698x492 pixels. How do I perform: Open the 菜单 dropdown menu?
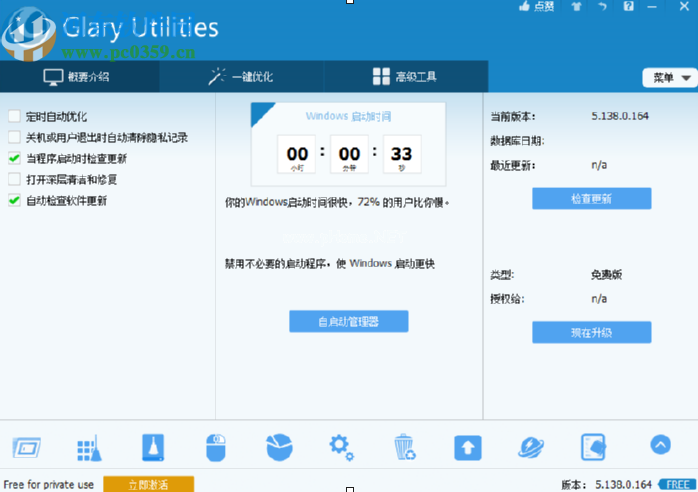tap(669, 77)
